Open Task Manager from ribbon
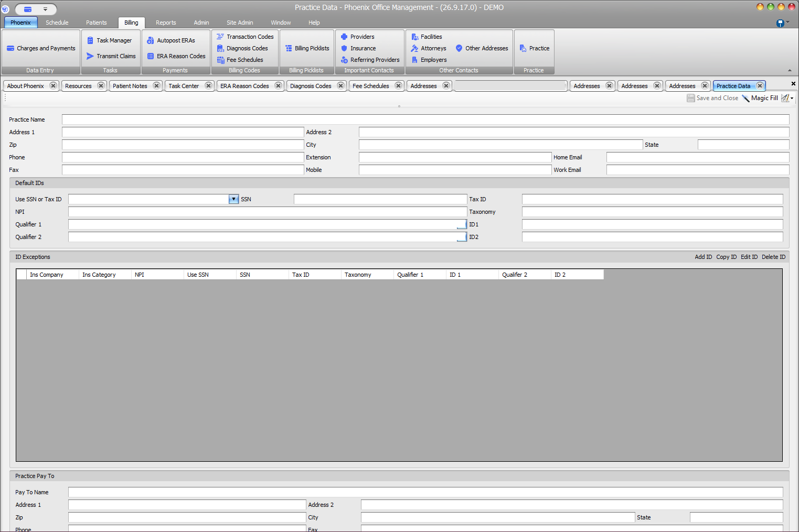 [x=109, y=40]
